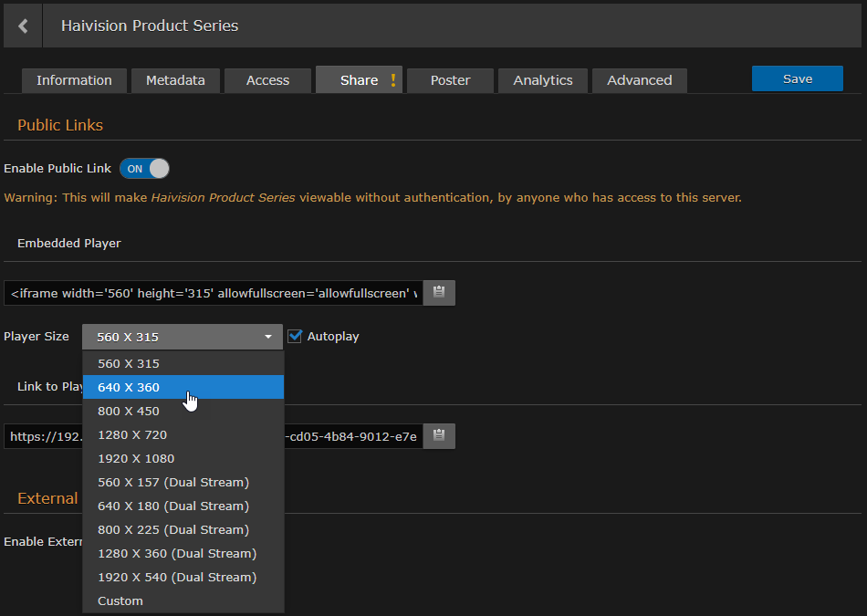The width and height of the screenshot is (867, 616).
Task: Click the iframe embed code text field
Action: [x=210, y=292]
